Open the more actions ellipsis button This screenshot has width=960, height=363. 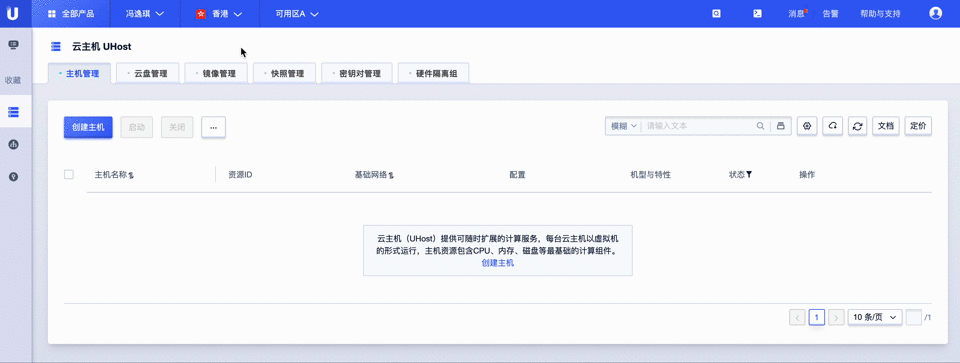point(214,127)
